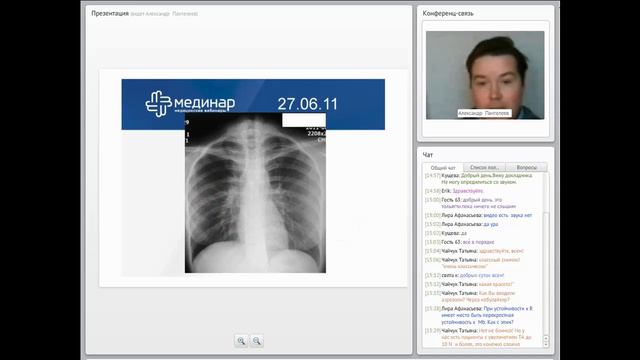Click the Чат panel heading
The width and height of the screenshot is (640, 360).
428,155
